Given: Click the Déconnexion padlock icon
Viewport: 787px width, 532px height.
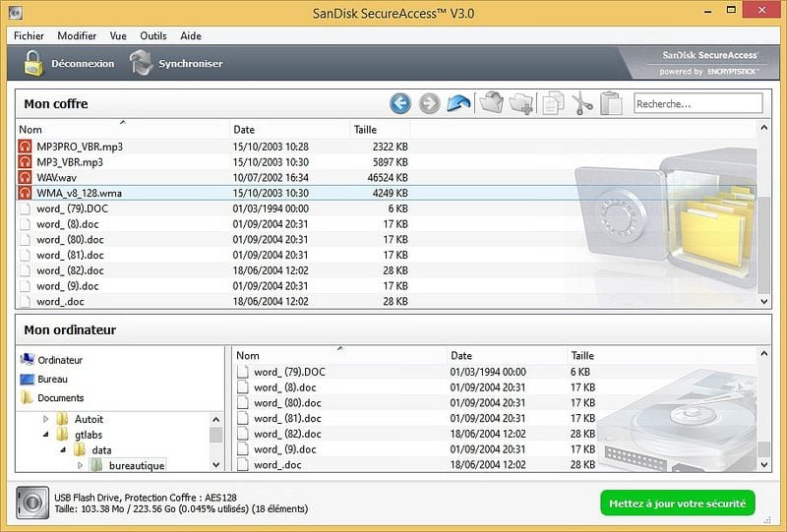Looking at the screenshot, I should tap(33, 63).
